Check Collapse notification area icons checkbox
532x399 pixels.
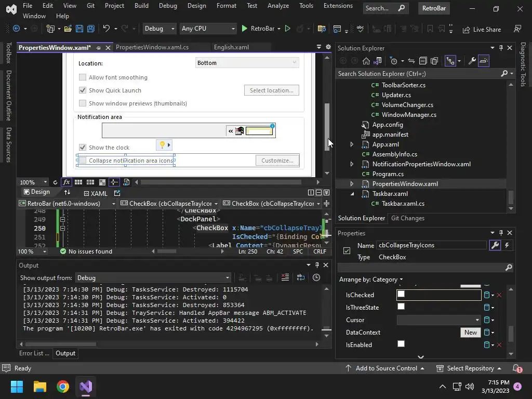[x=83, y=160]
